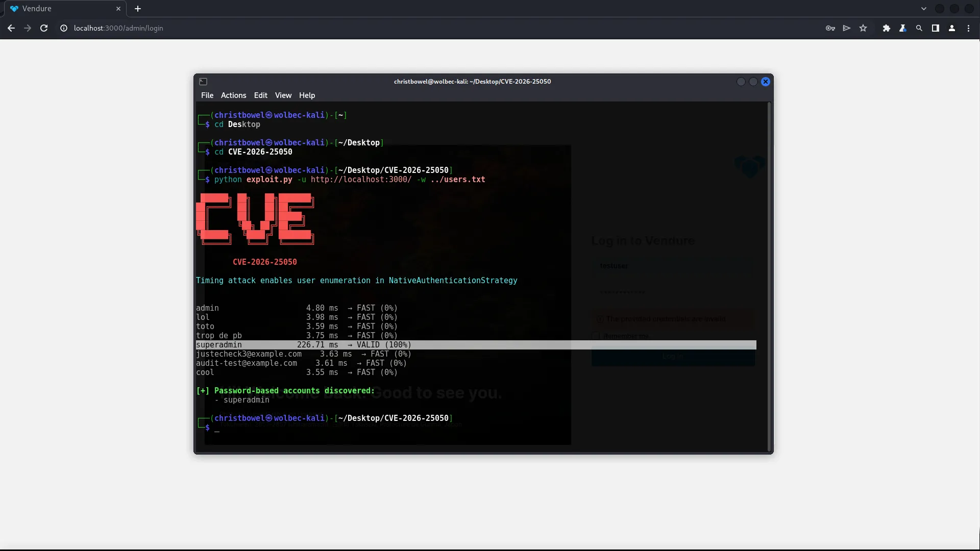Click the Log in button

point(672,356)
